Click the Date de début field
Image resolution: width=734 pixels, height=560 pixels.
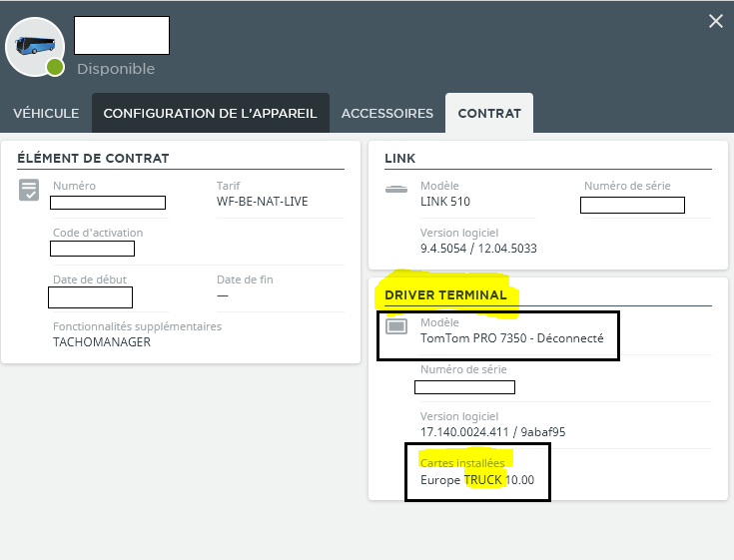click(90, 297)
